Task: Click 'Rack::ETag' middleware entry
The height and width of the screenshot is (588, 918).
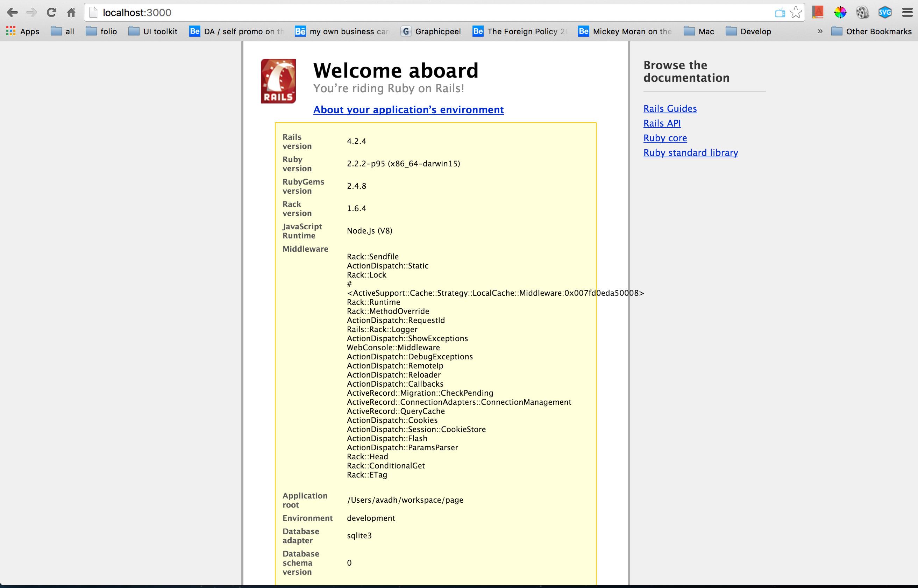Action: pyautogui.click(x=367, y=475)
